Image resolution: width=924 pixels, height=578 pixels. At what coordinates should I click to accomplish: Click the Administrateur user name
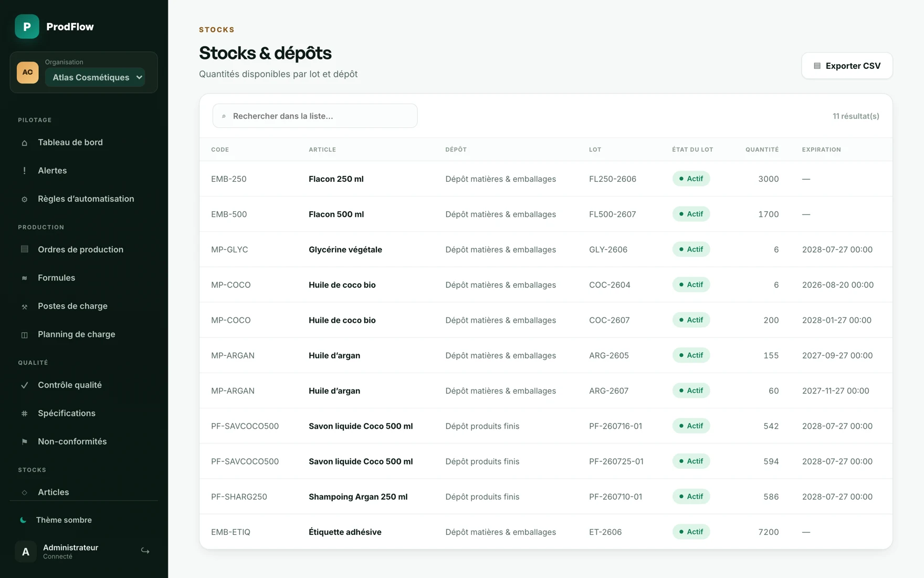(x=70, y=548)
